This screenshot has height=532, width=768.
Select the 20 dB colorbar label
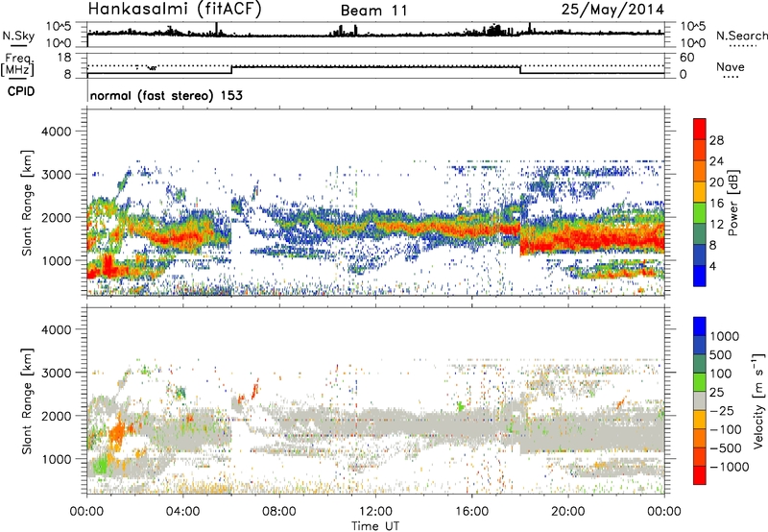coord(716,182)
